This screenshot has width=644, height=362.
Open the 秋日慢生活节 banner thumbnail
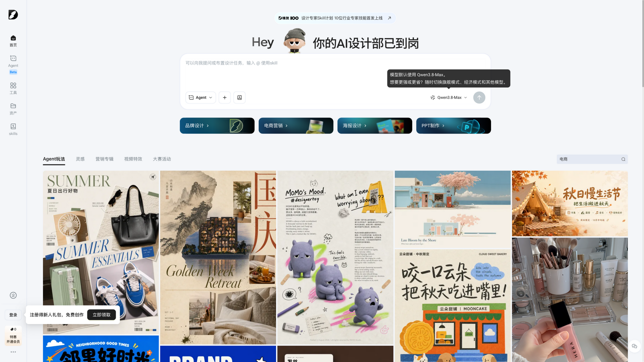pos(570,203)
